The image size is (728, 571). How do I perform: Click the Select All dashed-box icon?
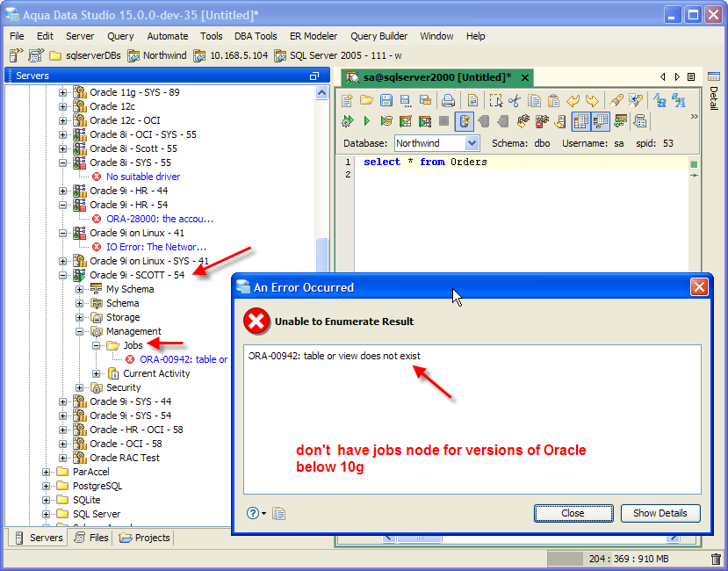coord(495,100)
